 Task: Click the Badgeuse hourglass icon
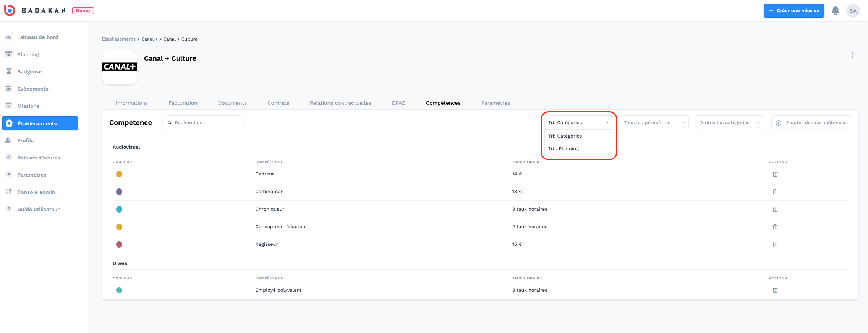click(x=9, y=71)
